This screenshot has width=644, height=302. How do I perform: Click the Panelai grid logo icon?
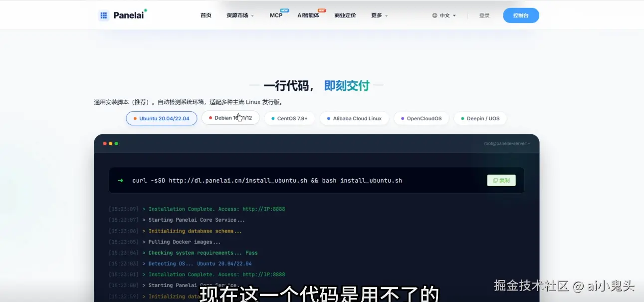click(104, 15)
